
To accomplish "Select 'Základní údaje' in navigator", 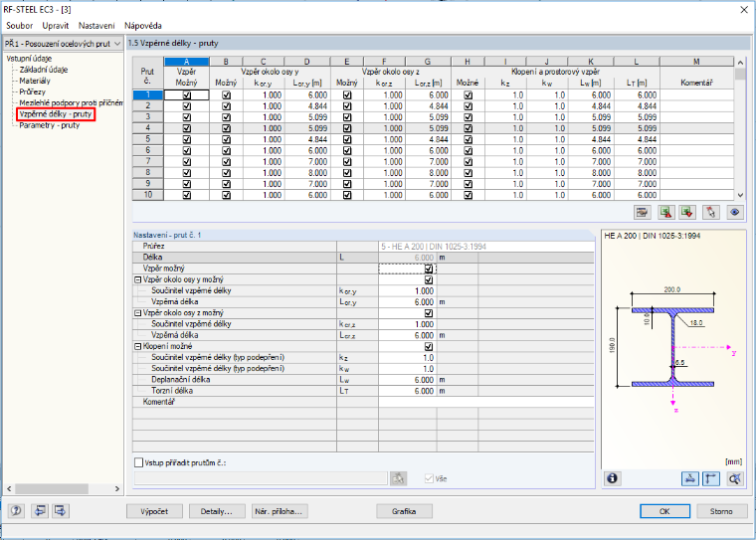I will coord(44,70).
